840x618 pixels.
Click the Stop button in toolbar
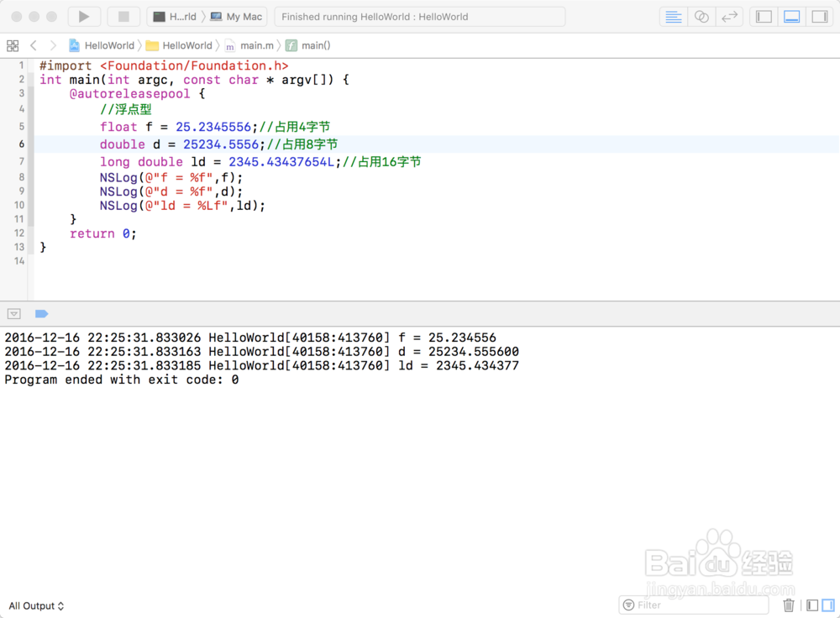[x=123, y=17]
